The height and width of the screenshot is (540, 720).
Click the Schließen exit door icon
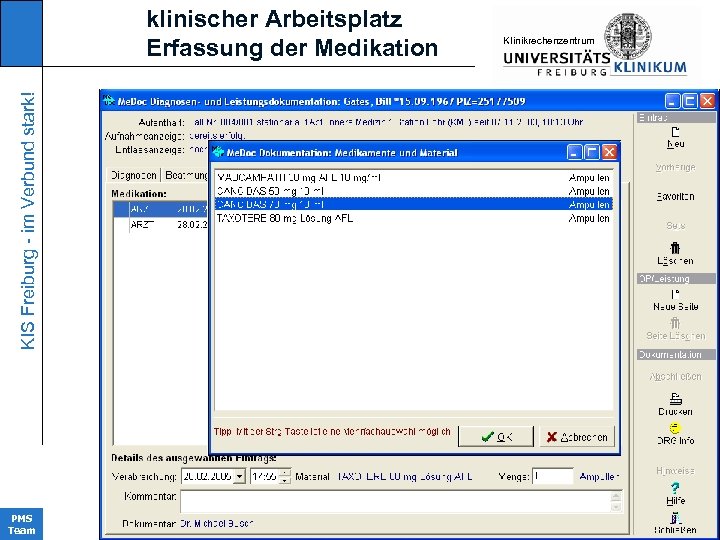[x=675, y=518]
